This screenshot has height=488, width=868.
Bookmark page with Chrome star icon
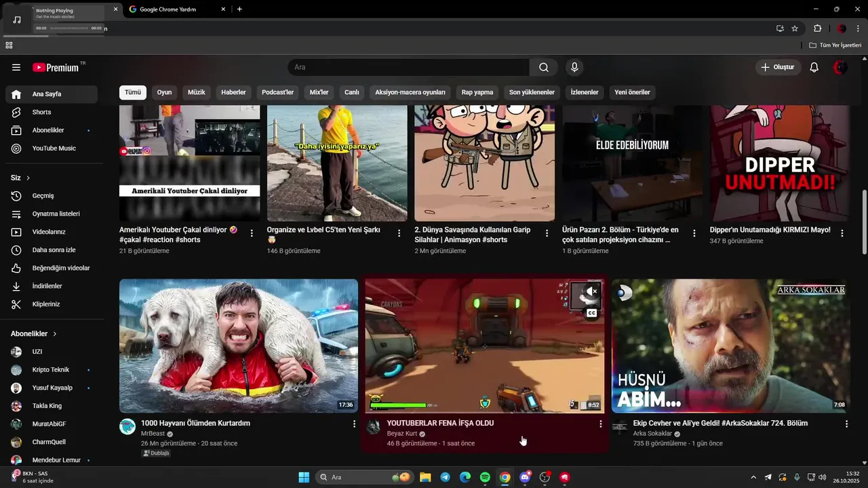[795, 28]
